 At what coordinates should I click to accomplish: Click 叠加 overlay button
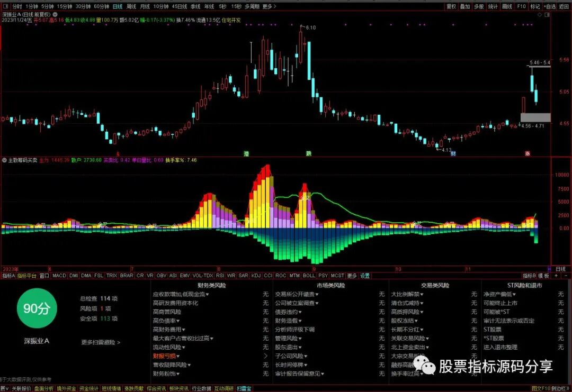[465, 6]
